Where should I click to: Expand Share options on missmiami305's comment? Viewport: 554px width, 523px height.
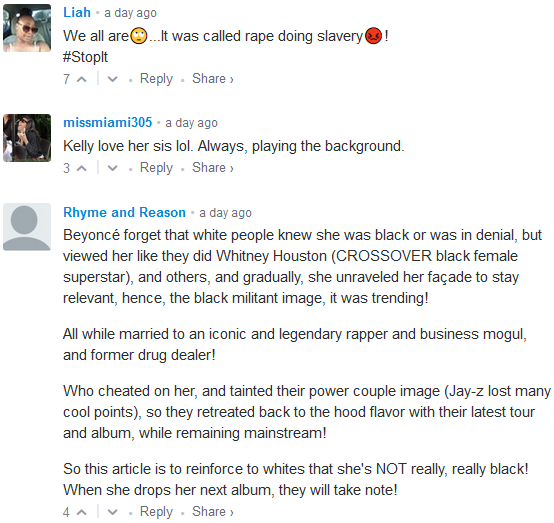(x=213, y=168)
